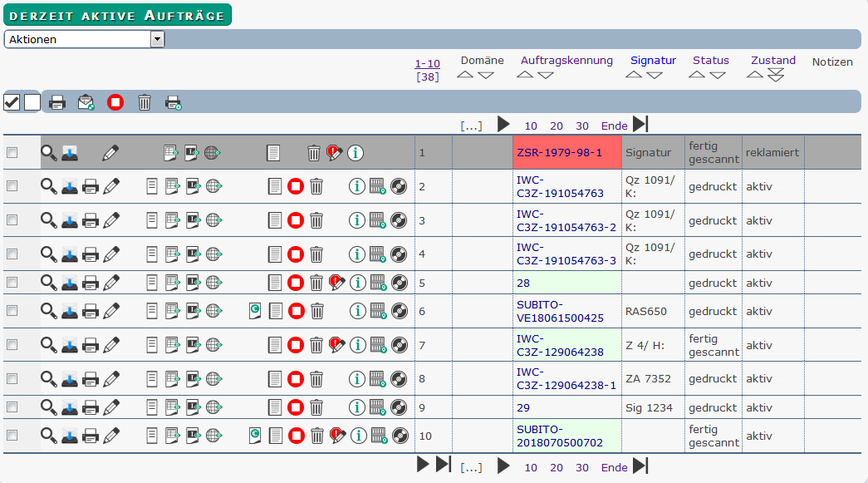Viewport: 868px width, 483px height.
Task: Click the magnifier icon in row 1
Action: click(x=49, y=153)
